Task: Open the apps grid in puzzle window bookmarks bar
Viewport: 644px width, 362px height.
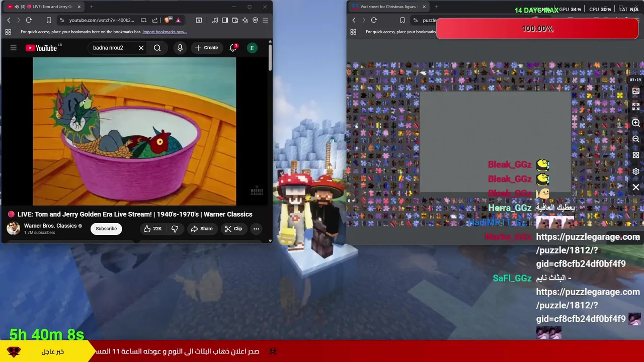Action: 353,32
